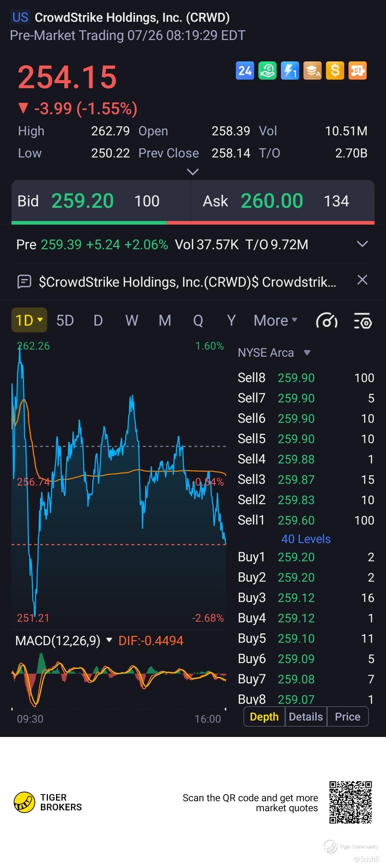The height and width of the screenshot is (868, 386).
Task: Tap the Ask 260.00 panel
Action: [283, 201]
